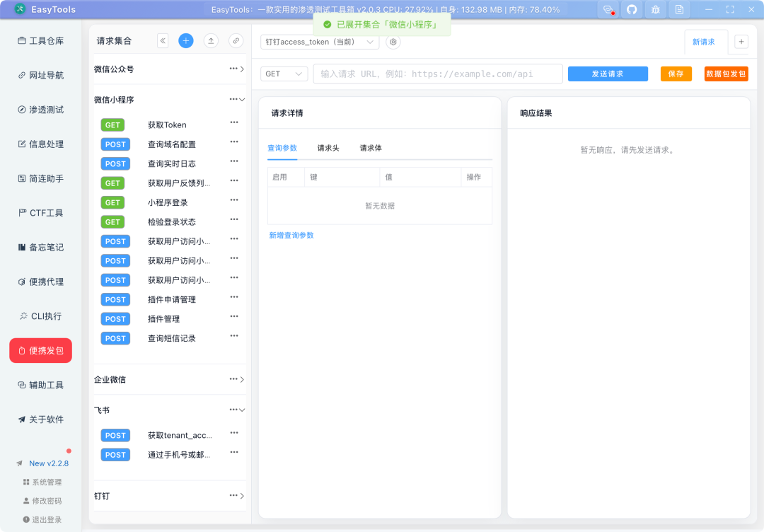This screenshot has width=764, height=532.
Task: Open 关于软件 in the sidebar
Action: 41,420
